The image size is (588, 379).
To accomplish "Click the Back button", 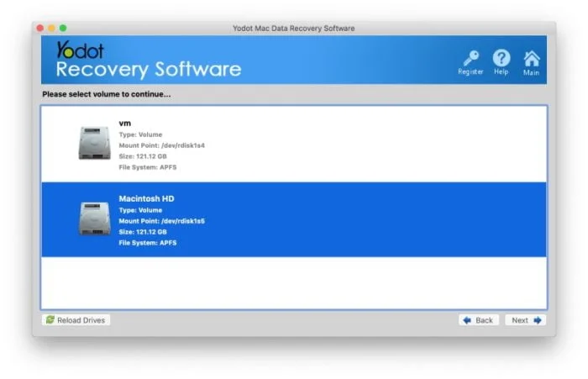I will pos(479,320).
